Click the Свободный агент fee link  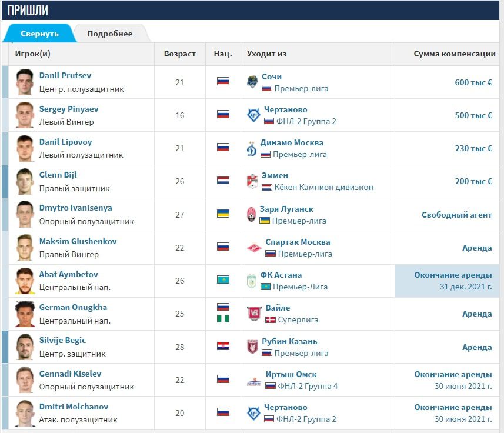456,215
